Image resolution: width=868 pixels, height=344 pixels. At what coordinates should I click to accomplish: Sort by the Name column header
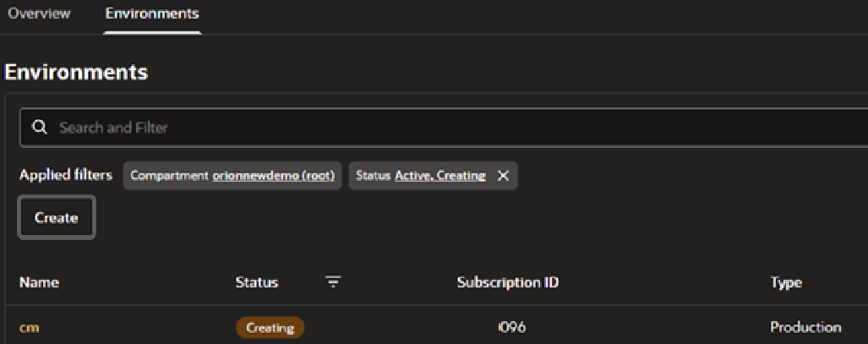click(40, 282)
